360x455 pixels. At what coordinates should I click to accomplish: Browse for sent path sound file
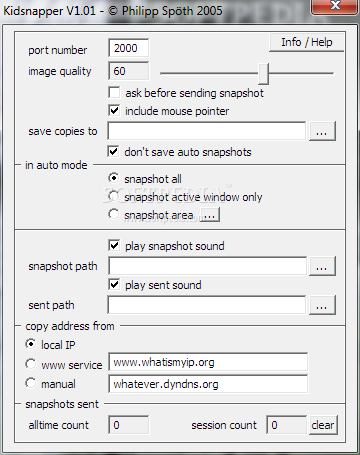(x=322, y=305)
